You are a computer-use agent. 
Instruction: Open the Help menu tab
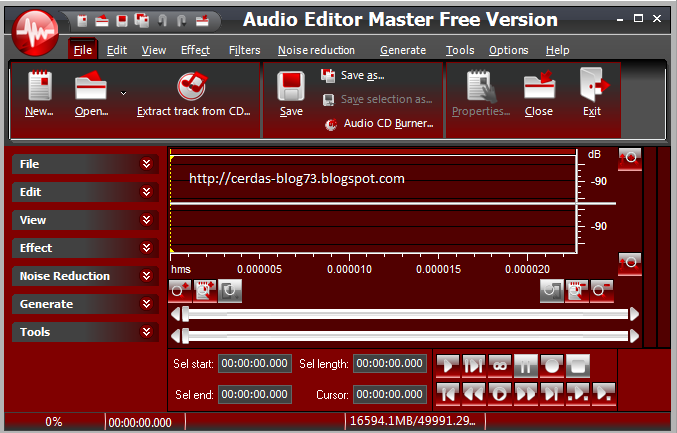click(557, 50)
